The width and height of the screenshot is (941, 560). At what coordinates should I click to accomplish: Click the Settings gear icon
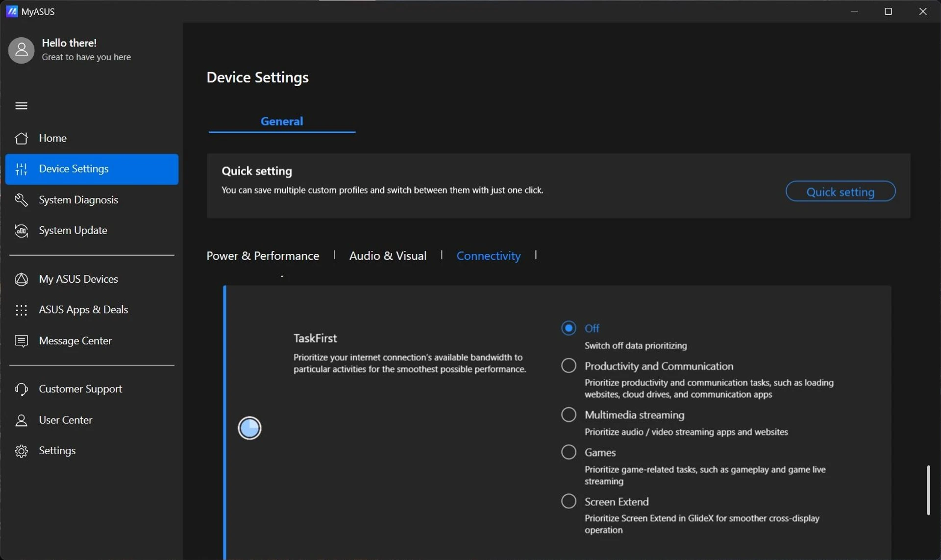click(x=21, y=451)
